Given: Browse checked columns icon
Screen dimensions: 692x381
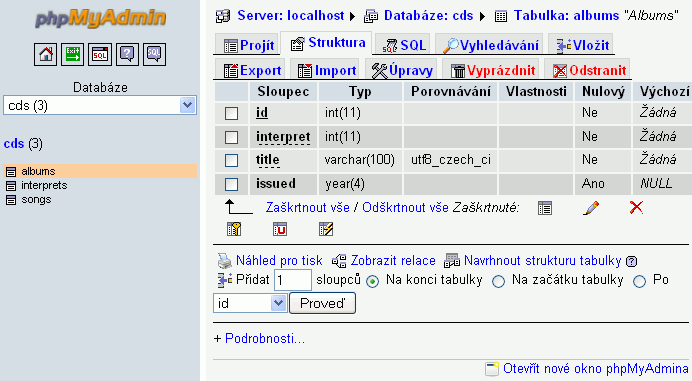Looking at the screenshot, I should click(x=545, y=208).
